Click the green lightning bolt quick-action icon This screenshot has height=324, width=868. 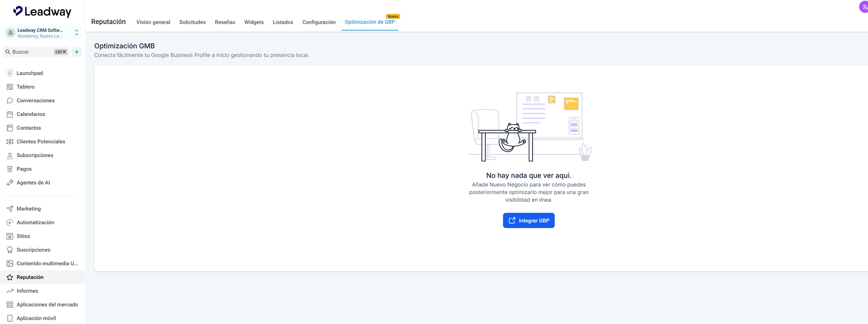click(x=77, y=52)
